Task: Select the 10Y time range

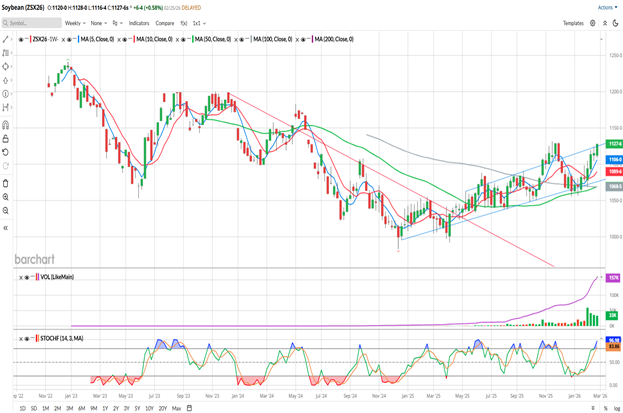Action: pyautogui.click(x=149, y=408)
